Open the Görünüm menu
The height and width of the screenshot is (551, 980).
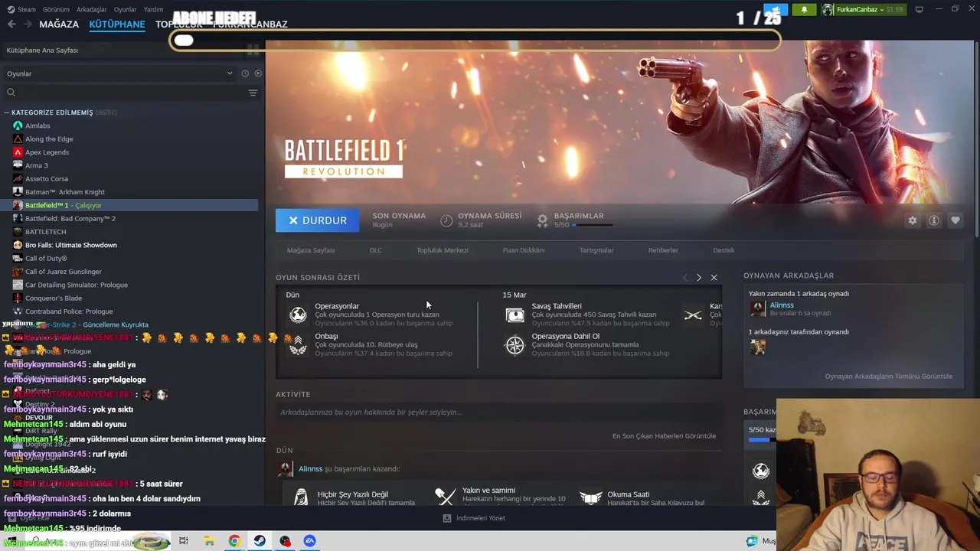click(56, 9)
